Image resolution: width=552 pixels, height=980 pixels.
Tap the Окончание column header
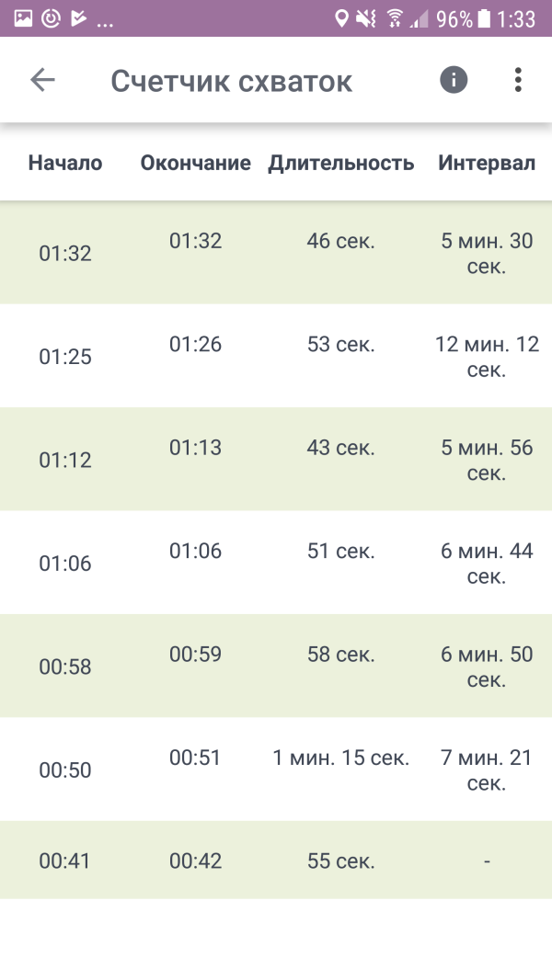point(195,164)
